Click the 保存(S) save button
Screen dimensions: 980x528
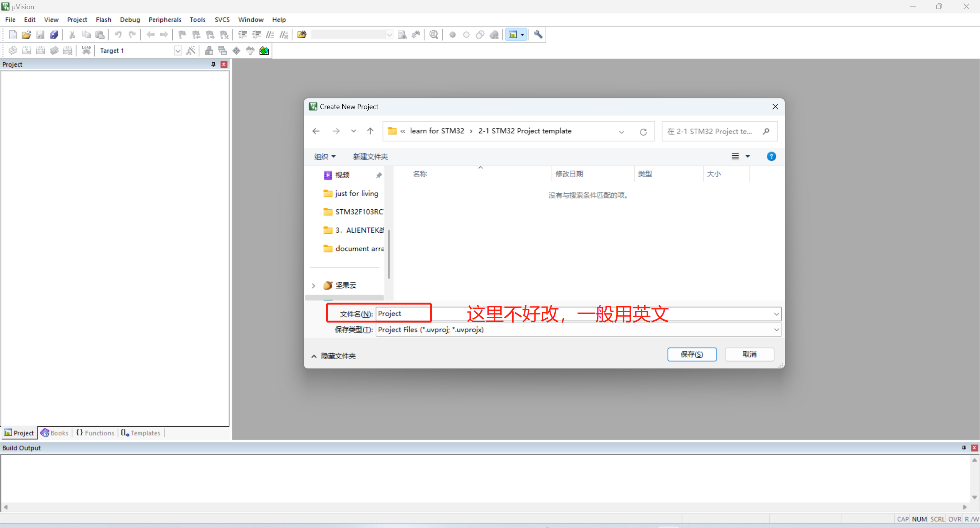tap(692, 354)
